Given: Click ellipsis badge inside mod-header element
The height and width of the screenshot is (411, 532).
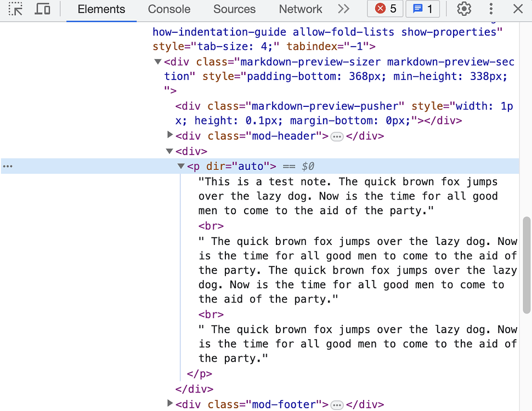Looking at the screenshot, I should (337, 136).
